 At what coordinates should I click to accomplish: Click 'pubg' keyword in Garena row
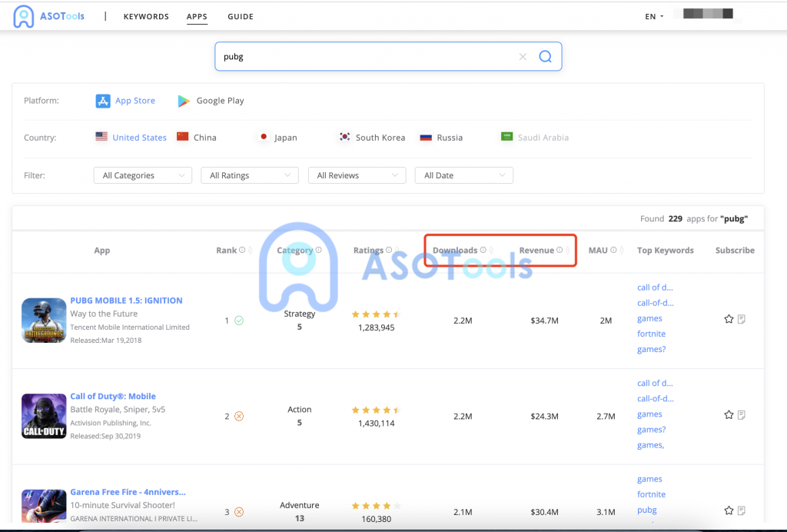coord(647,510)
